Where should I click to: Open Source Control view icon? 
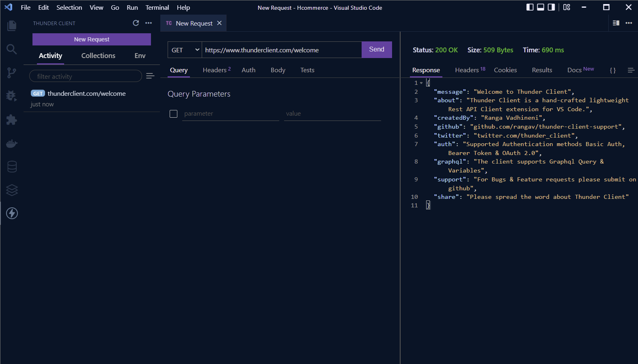12,73
